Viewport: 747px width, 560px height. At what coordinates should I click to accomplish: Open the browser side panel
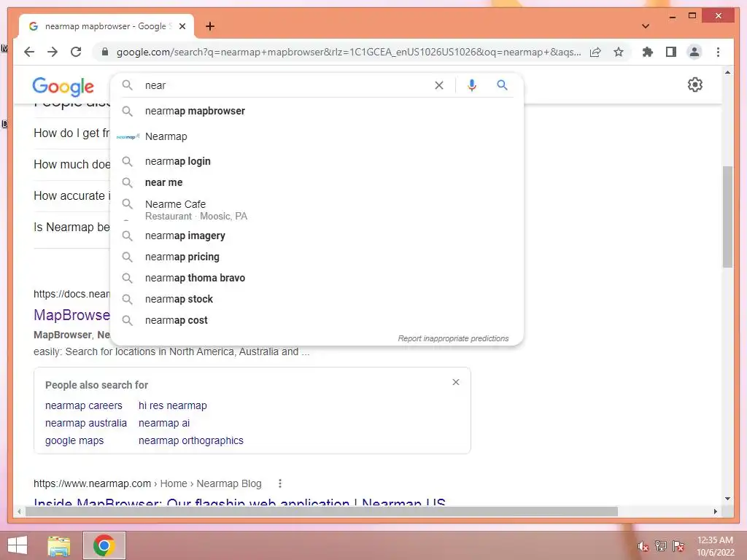[x=671, y=52]
